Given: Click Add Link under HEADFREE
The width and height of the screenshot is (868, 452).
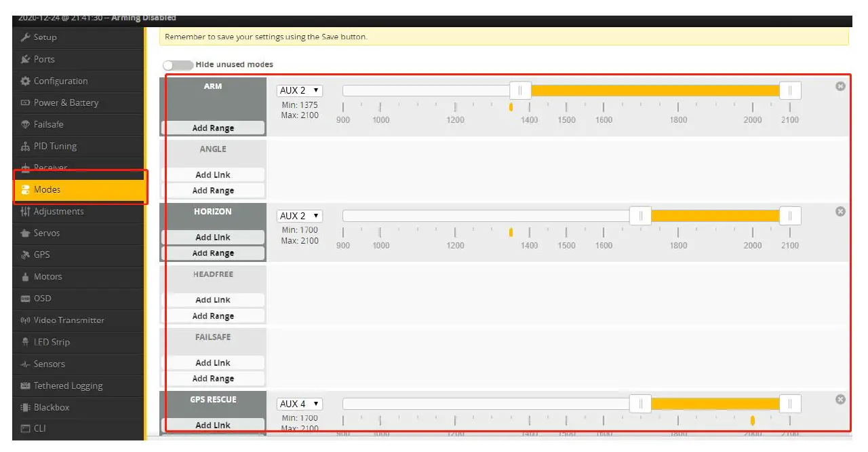Looking at the screenshot, I should click(x=213, y=300).
